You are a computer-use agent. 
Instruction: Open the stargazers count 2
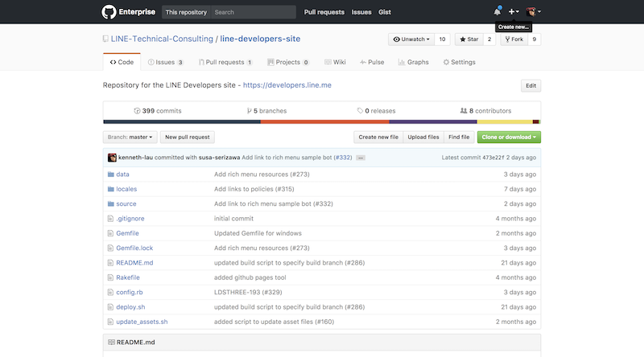pyautogui.click(x=489, y=39)
